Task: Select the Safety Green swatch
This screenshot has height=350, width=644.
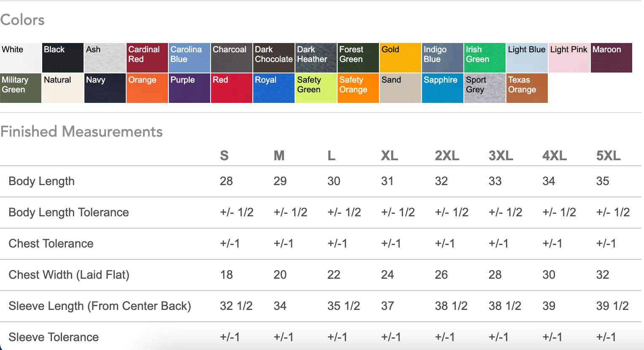Action: [x=316, y=88]
